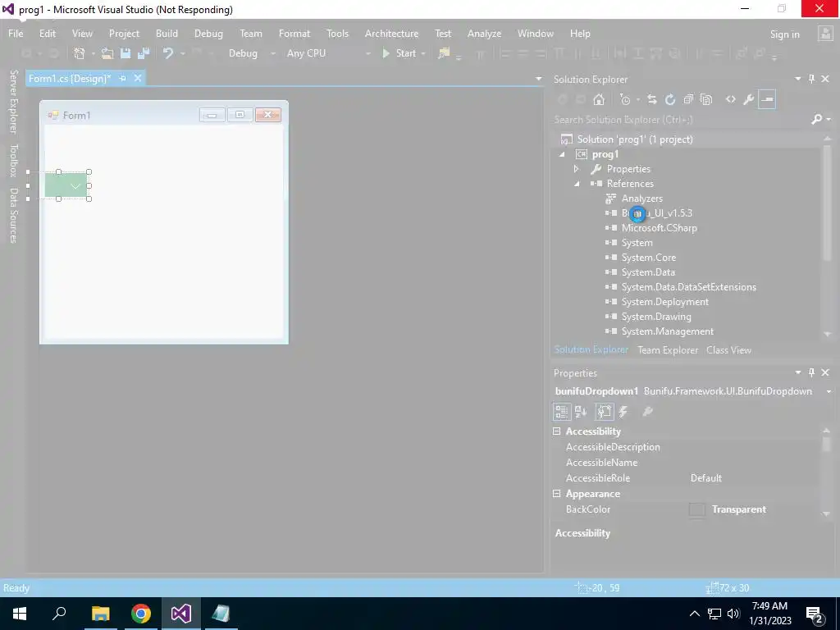Open Chrome from the taskbar
The height and width of the screenshot is (630, 840).
click(141, 614)
